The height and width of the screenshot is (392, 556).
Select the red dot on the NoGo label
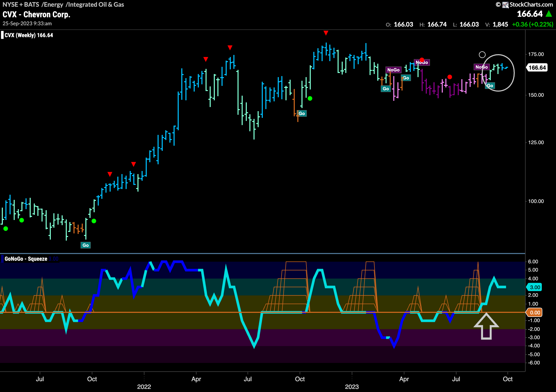pyautogui.click(x=422, y=60)
